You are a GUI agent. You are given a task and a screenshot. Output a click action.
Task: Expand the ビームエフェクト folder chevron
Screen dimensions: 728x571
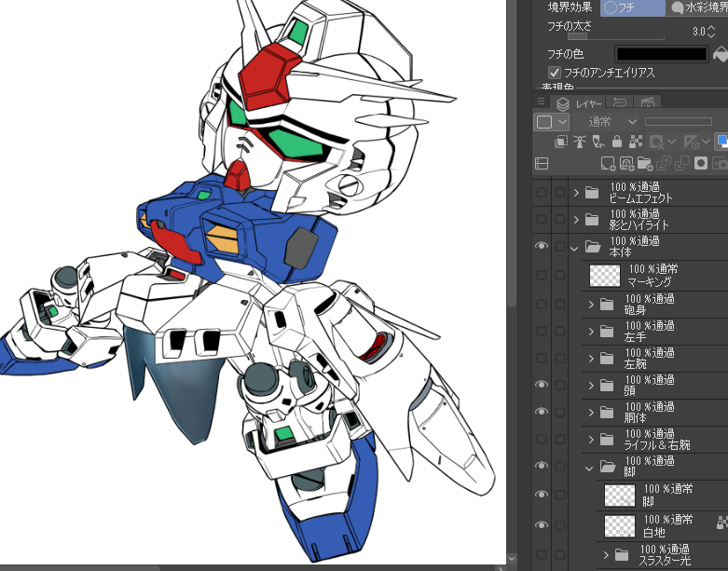click(576, 193)
